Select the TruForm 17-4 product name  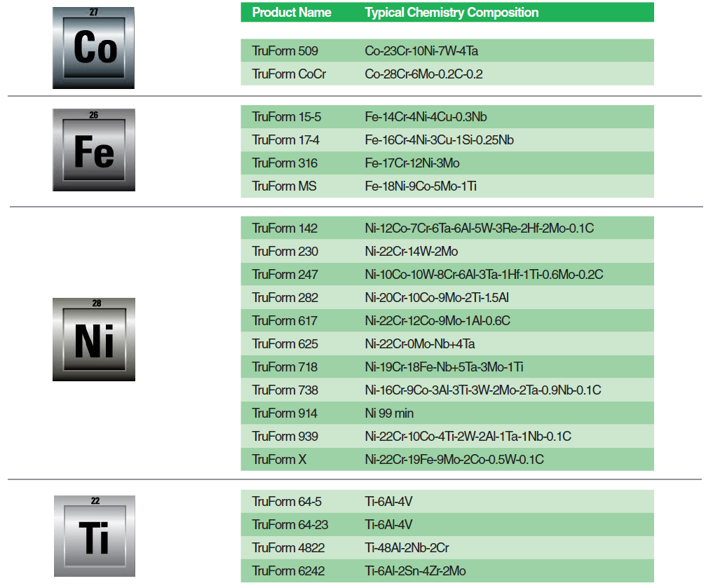pyautogui.click(x=285, y=140)
